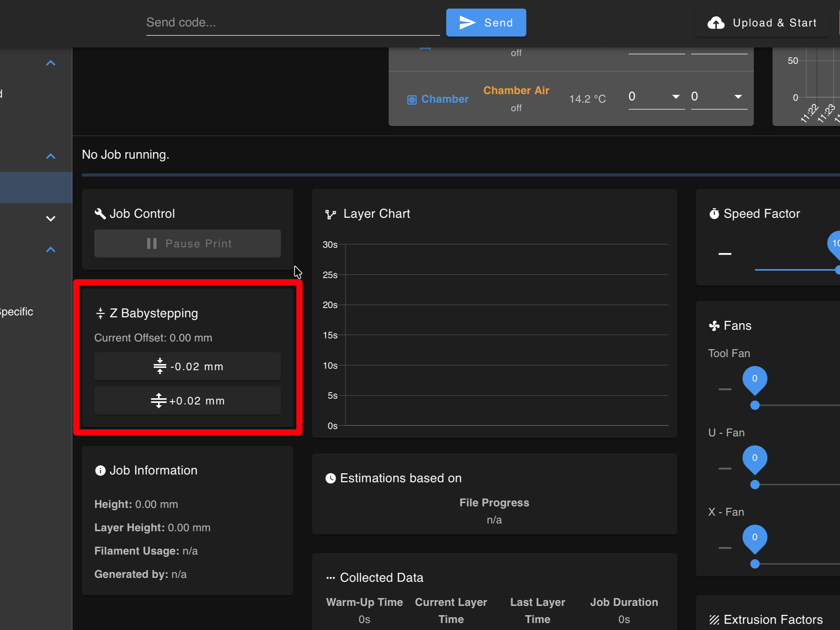Viewport: 840px width, 630px height.
Task: Click the Layer Height: 0.00 mm entry
Action: (152, 528)
